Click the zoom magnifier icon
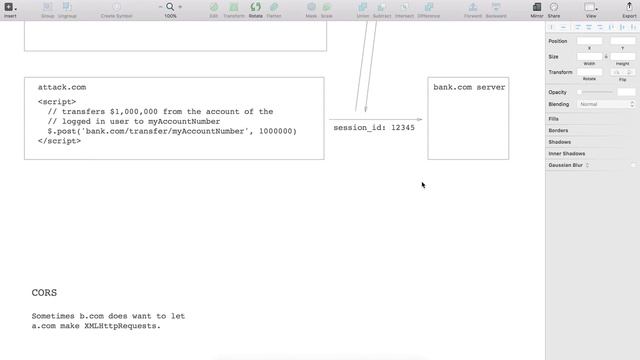This screenshot has height=360, width=640. coord(170,7)
